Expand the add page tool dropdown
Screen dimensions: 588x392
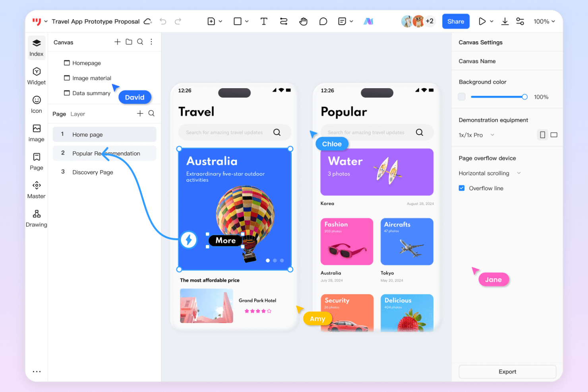(x=220, y=21)
